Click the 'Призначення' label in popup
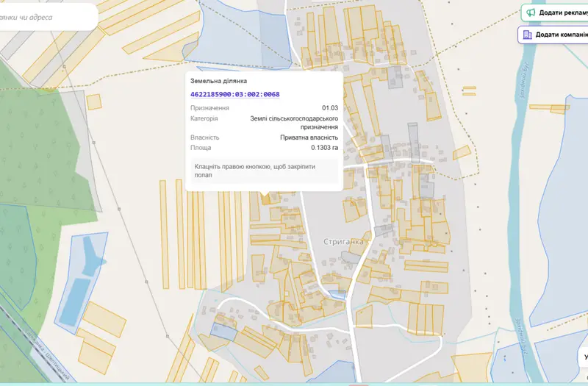This screenshot has height=386, width=588. pos(209,108)
